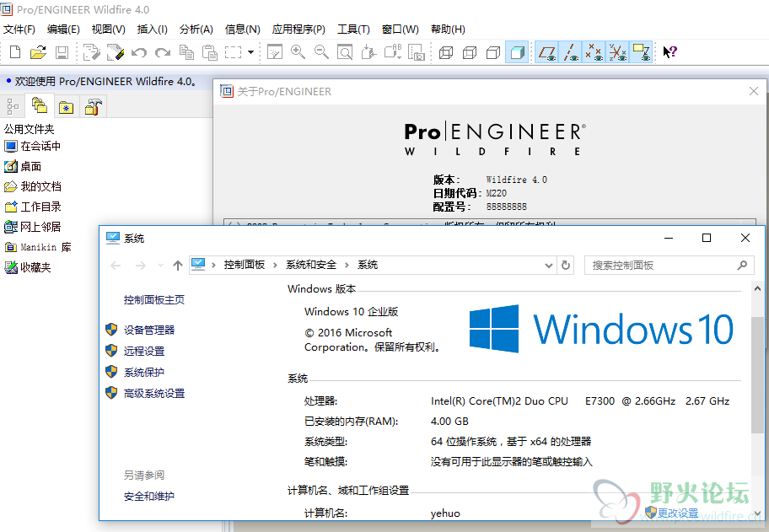Viewport: 769px width, 532px height.
Task: Open 高级系统设置 link
Action: point(154,393)
